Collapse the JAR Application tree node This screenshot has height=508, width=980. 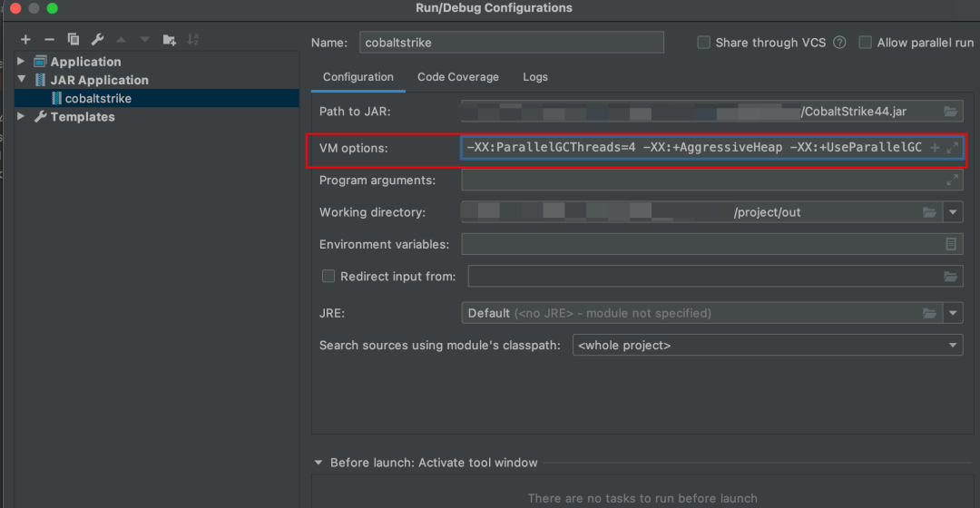[22, 79]
